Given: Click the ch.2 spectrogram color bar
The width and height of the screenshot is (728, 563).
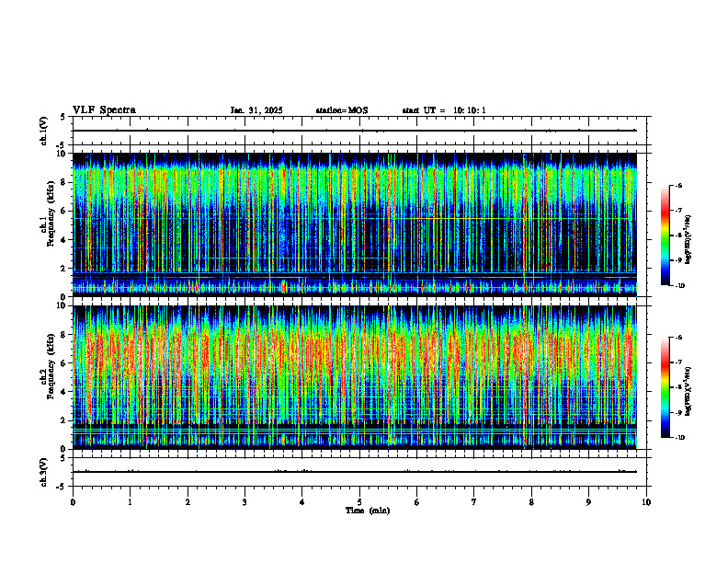Looking at the screenshot, I should 665,387.
